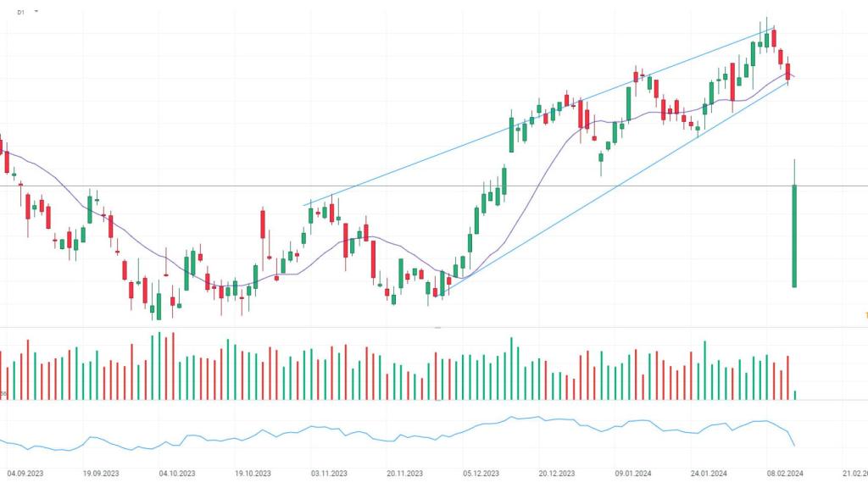
Task: Click the 09.01.2024 date axis label
Action: 632,474
